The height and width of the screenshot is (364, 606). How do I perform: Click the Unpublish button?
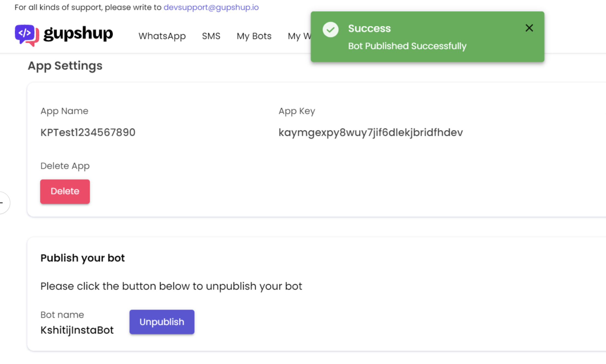(x=162, y=322)
